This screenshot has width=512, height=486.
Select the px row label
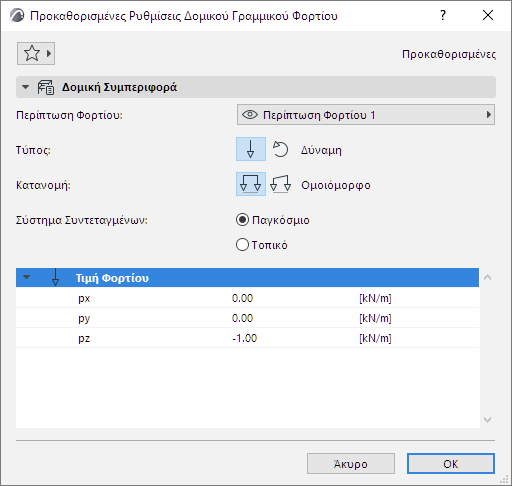click(84, 298)
